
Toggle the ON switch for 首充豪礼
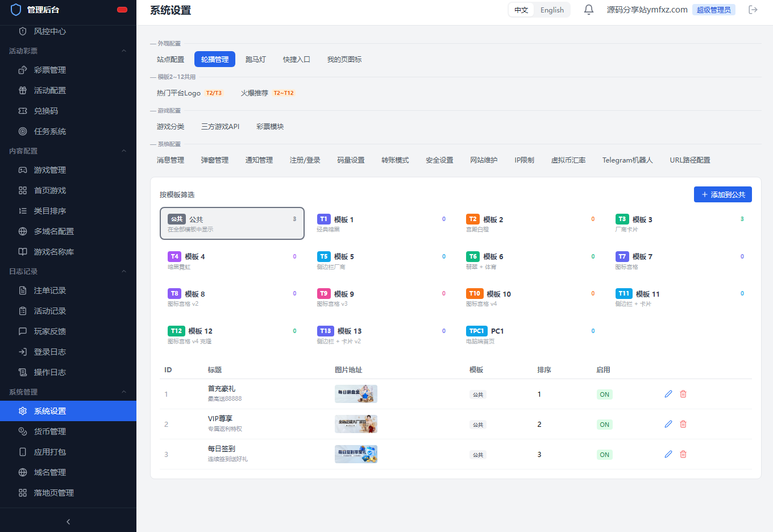pyautogui.click(x=604, y=394)
